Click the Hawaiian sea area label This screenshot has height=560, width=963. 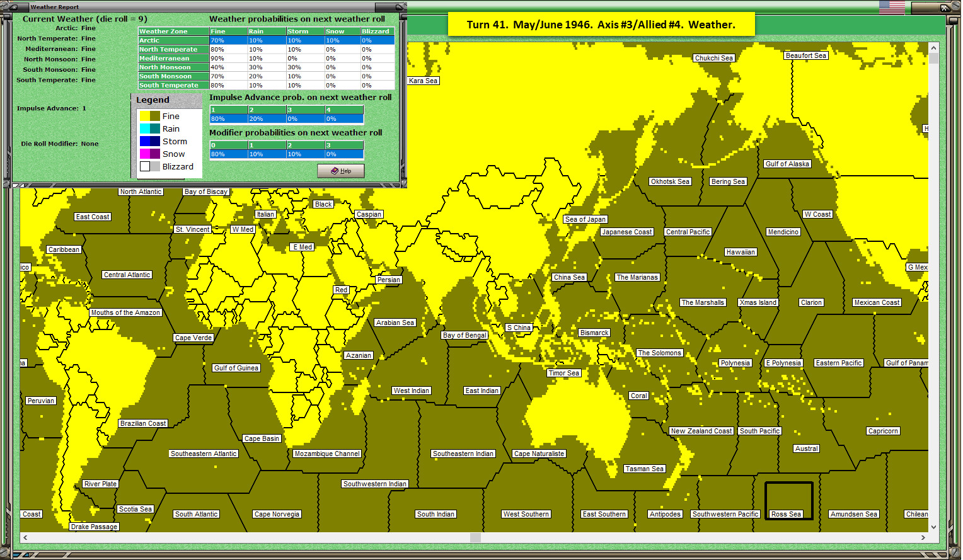pyautogui.click(x=741, y=252)
